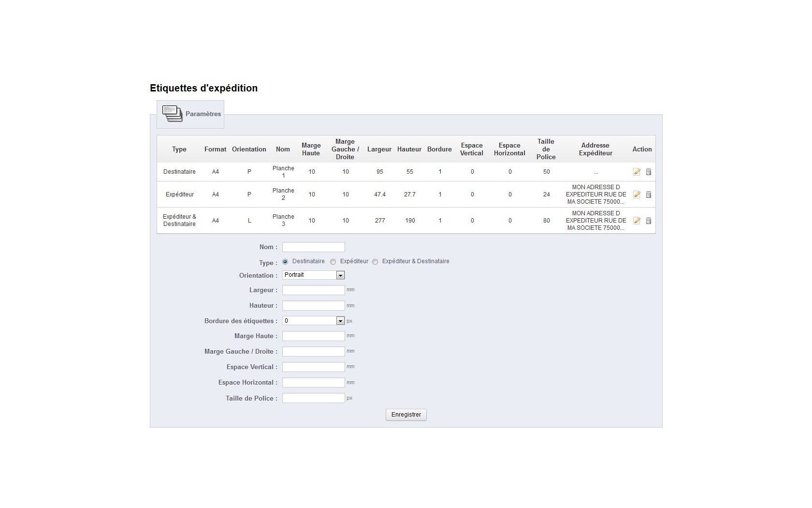The width and height of the screenshot is (812, 508).
Task: Select the Expéditeur type radio button
Action: 333,262
